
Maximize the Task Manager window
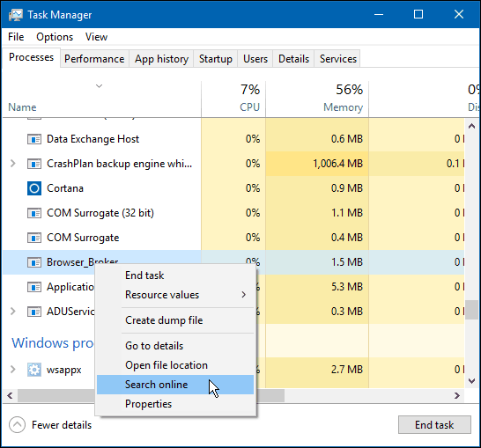[x=418, y=14]
